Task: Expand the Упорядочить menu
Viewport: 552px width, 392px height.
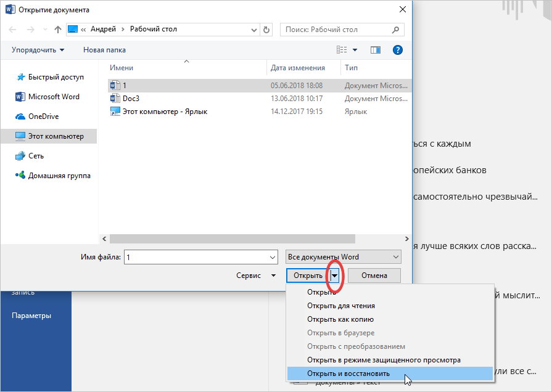Action: click(38, 50)
